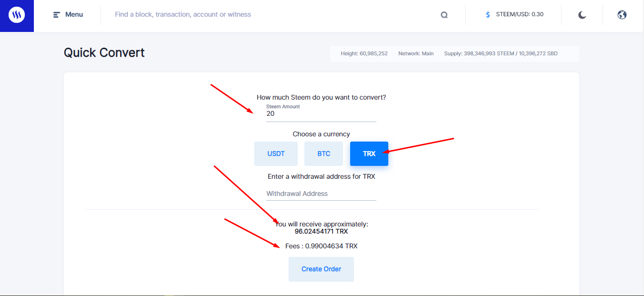Click the dollar sign price icon
Viewport: 644px width, 296px height.
[488, 15]
